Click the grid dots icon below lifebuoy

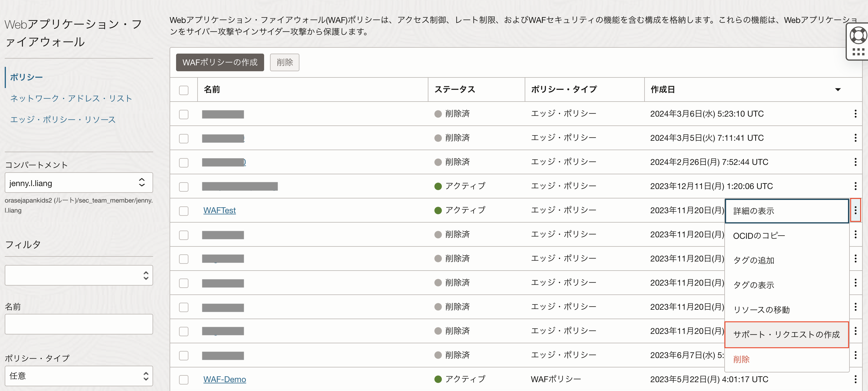coord(858,52)
